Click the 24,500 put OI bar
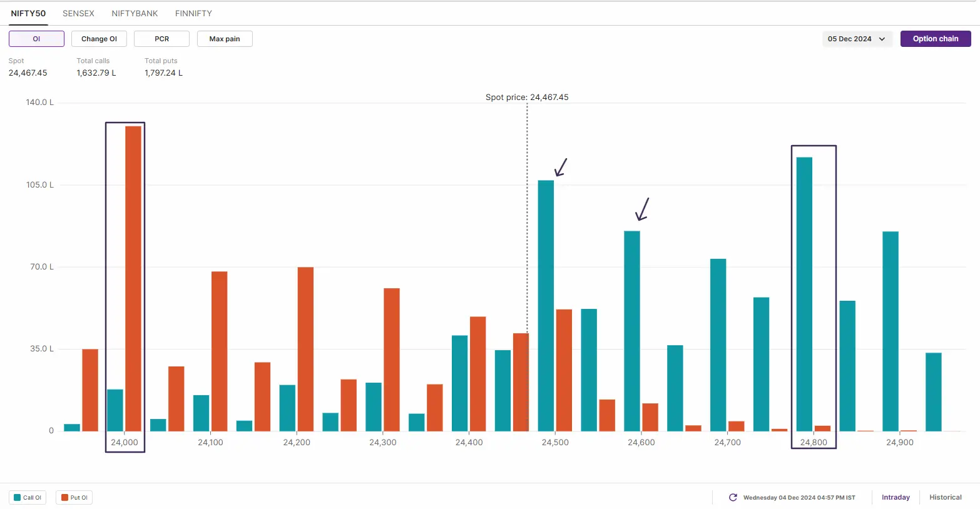The image size is (980, 509). pyautogui.click(x=564, y=370)
